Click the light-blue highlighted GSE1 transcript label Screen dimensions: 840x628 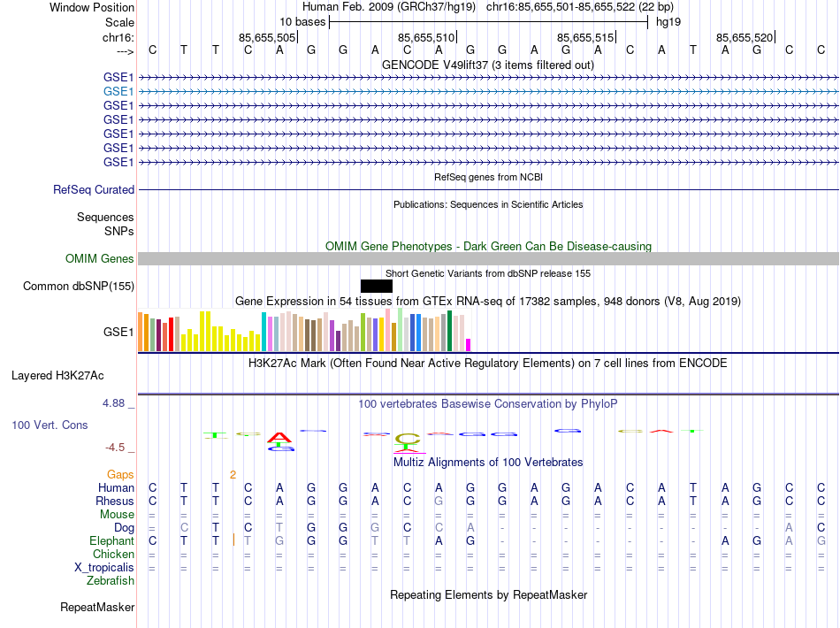[x=118, y=91]
